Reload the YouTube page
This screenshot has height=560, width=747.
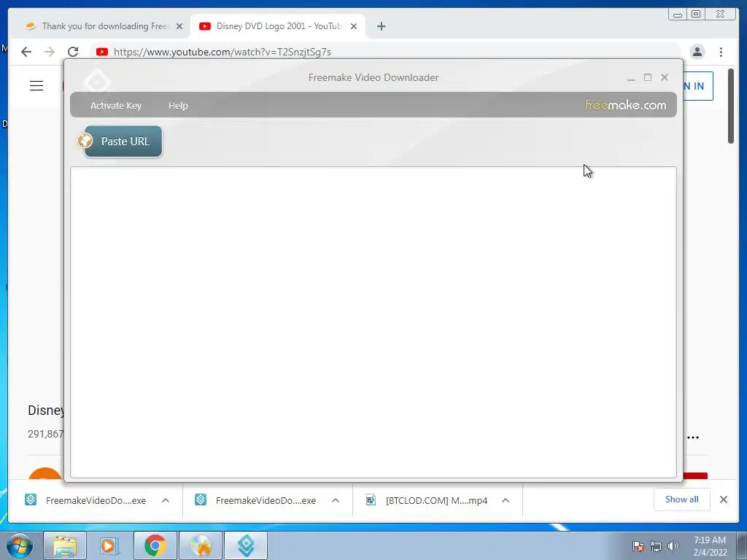tap(73, 52)
